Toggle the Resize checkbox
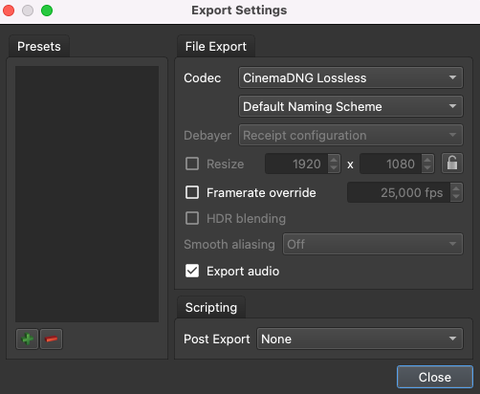 tap(192, 164)
